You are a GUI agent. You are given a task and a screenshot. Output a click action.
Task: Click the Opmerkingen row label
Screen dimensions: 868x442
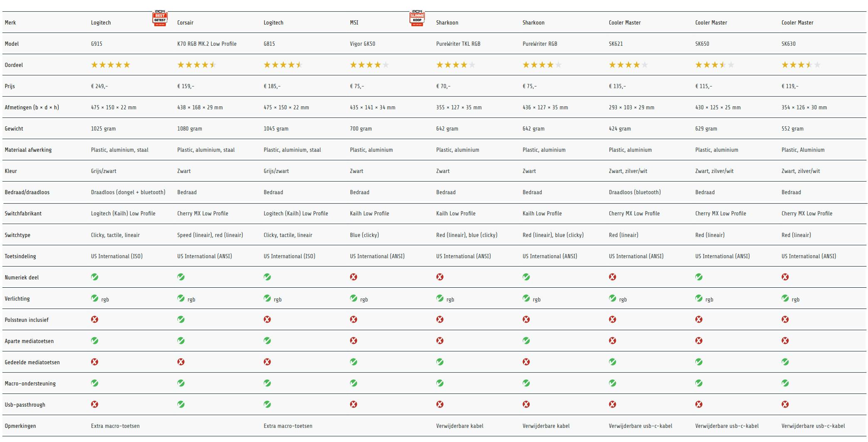20,426
